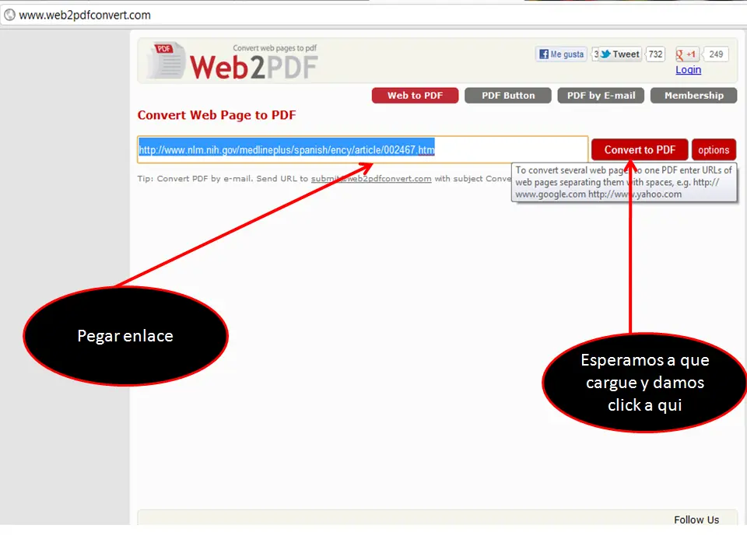Screen dimensions: 747x560
Task: Open the options button
Action: pos(714,149)
